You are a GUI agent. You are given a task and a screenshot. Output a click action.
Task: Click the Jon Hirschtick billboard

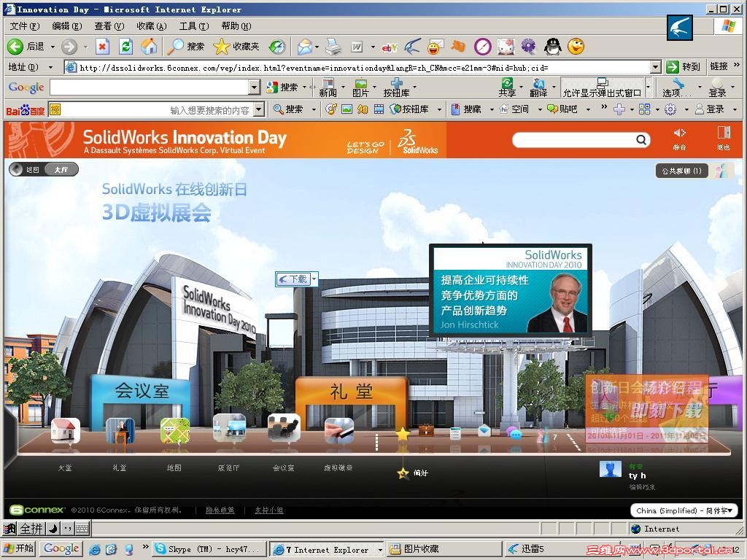tap(510, 290)
